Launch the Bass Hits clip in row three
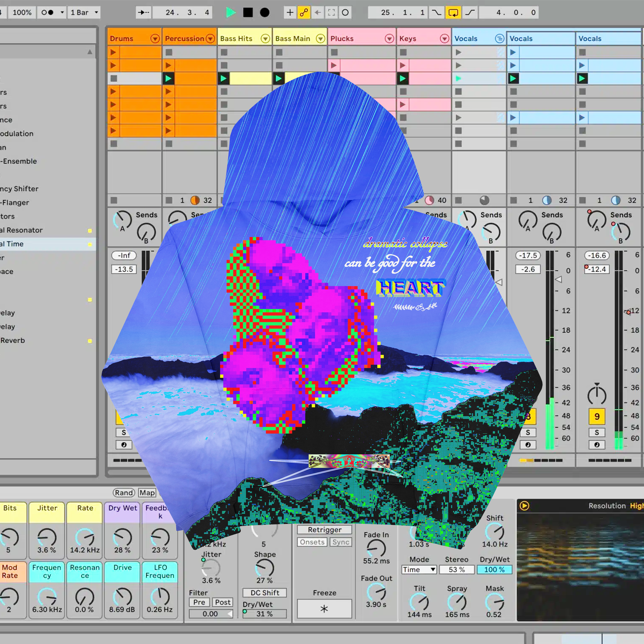 click(223, 79)
